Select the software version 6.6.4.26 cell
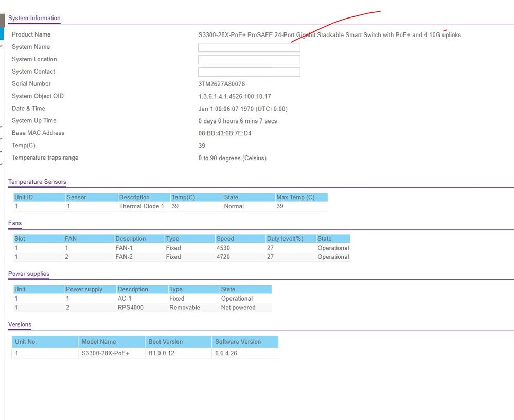The height and width of the screenshot is (420, 514). [226, 354]
